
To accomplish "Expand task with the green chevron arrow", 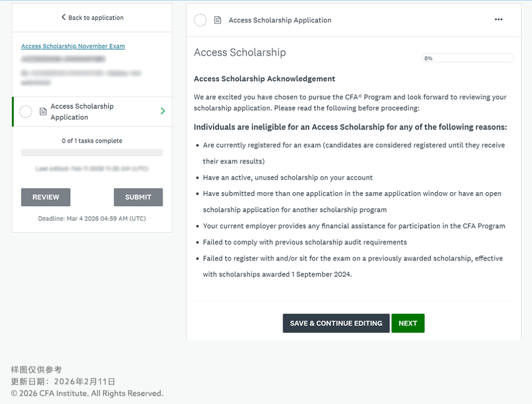I will tap(163, 111).
